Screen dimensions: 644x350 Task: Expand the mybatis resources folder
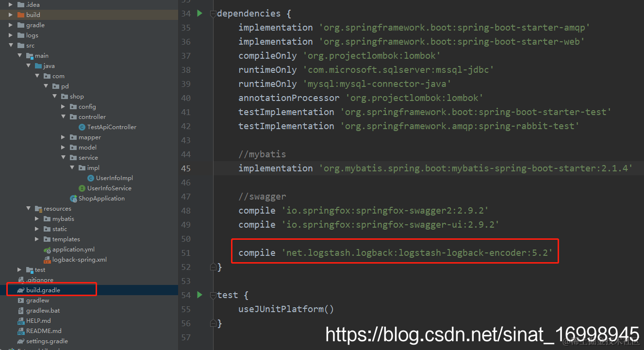tap(37, 219)
